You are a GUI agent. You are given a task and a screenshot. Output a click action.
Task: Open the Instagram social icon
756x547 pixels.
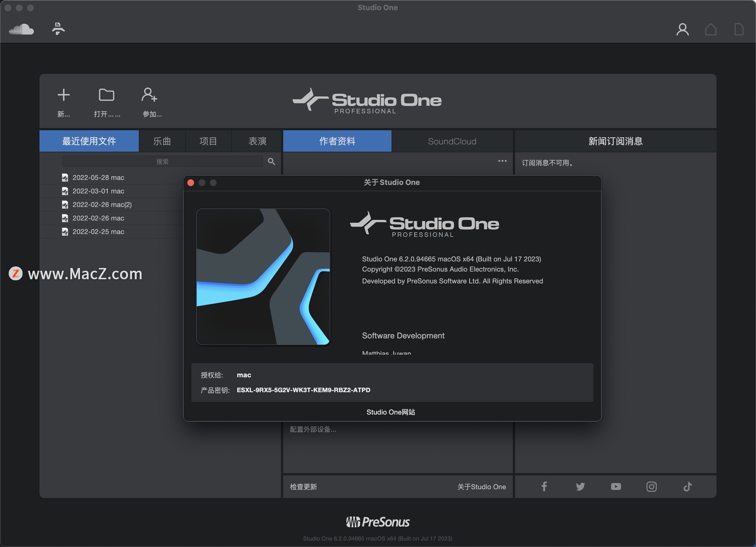tap(652, 487)
